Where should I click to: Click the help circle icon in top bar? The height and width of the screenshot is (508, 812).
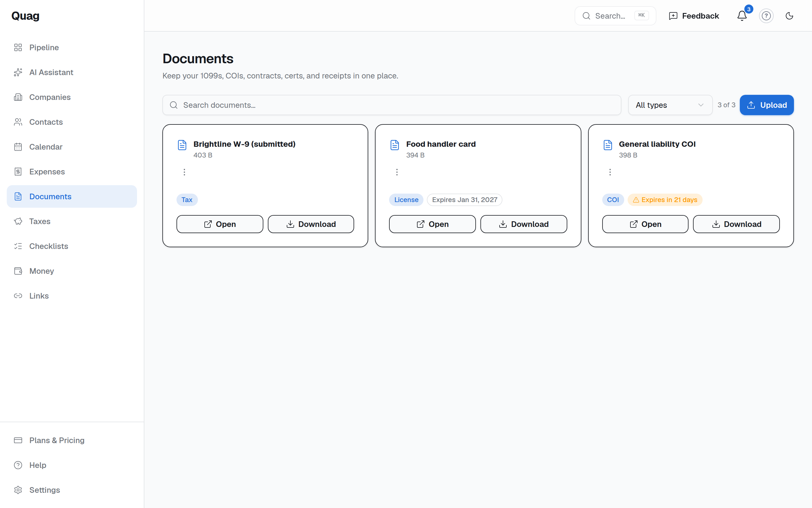pyautogui.click(x=766, y=16)
